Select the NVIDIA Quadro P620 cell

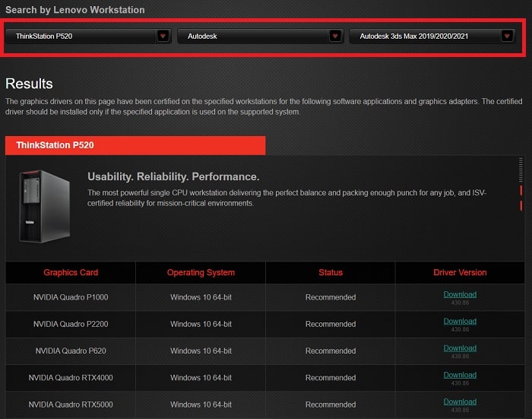tap(71, 351)
